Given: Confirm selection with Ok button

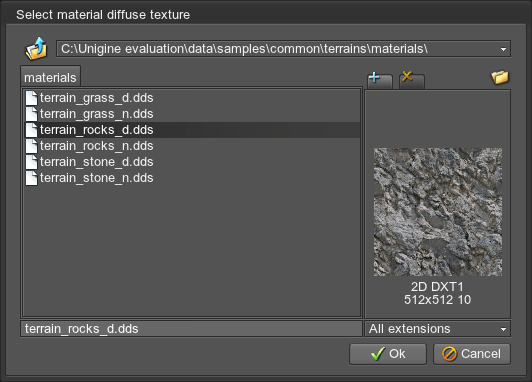Looking at the screenshot, I should coord(388,354).
